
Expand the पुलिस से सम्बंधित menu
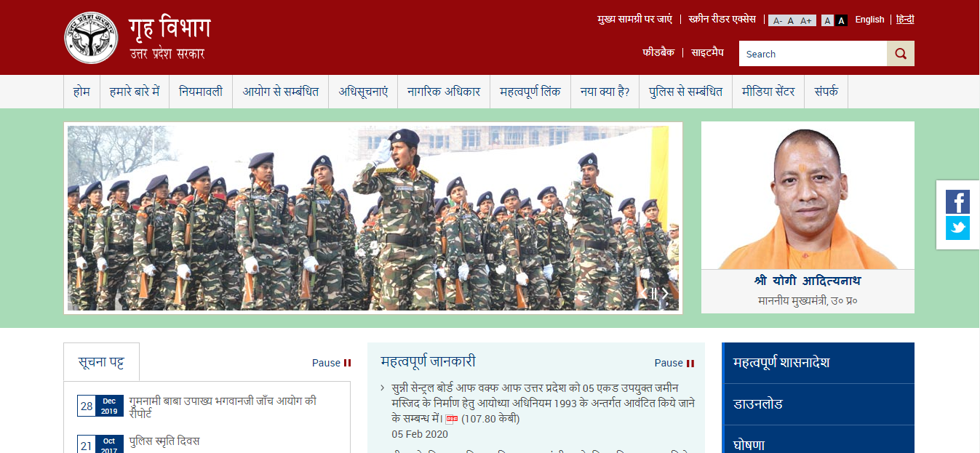click(685, 92)
